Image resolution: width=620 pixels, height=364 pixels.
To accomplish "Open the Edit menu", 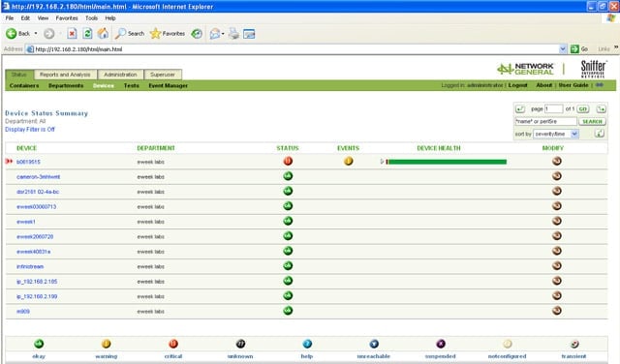I will (x=25, y=18).
